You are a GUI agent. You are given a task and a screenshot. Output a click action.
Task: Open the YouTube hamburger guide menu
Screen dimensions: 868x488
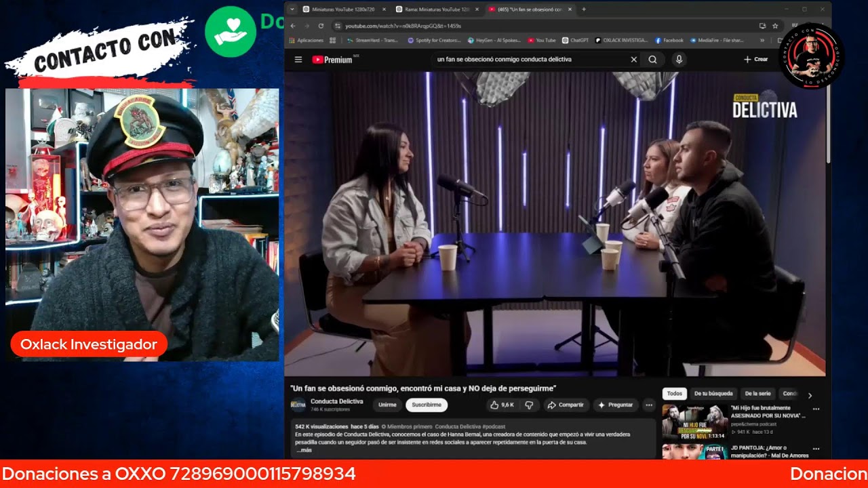click(298, 60)
